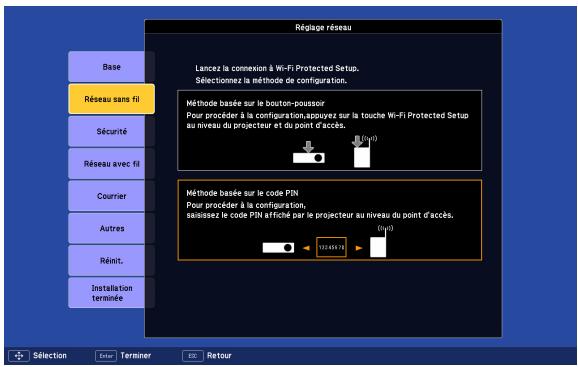Click the 12345678 PIN code box

point(331,247)
